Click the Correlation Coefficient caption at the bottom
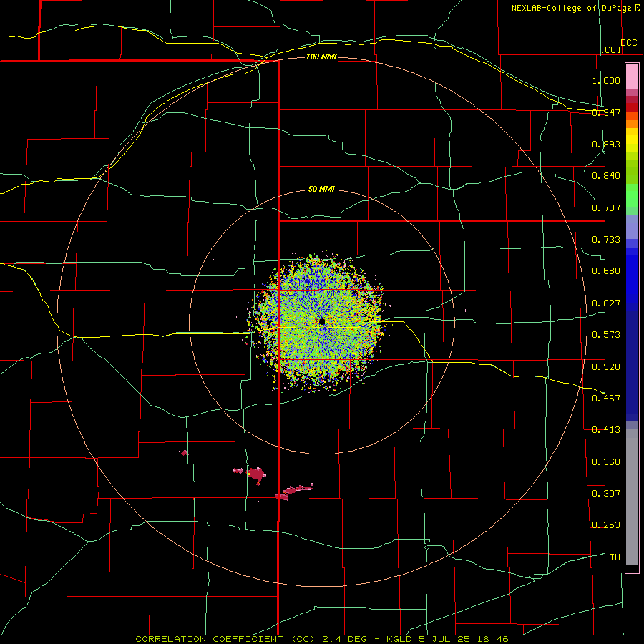The width and height of the screenshot is (644, 644). (321, 639)
